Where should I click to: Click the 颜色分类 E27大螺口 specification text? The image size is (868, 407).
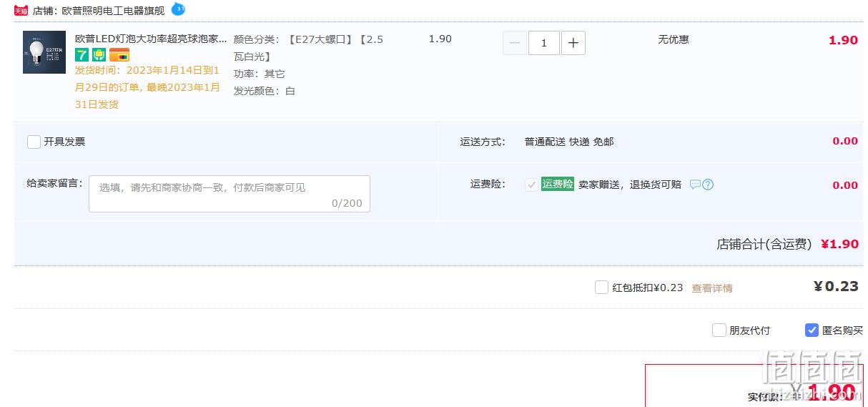[x=308, y=48]
